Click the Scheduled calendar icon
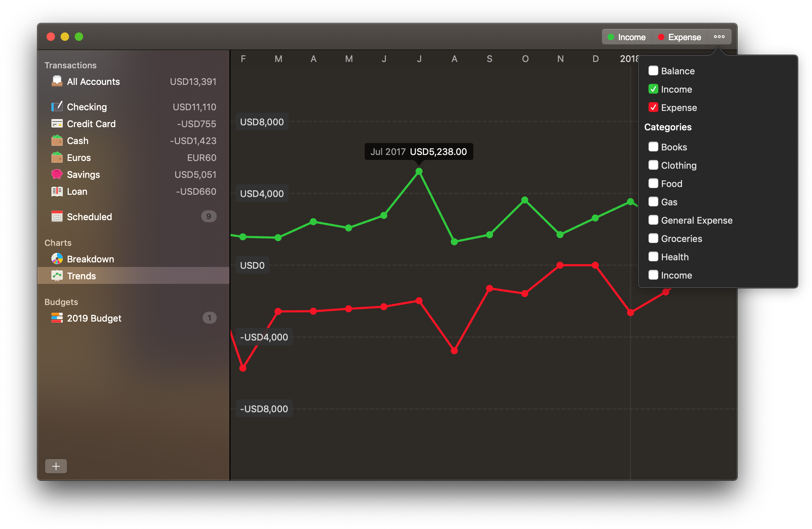 pos(57,216)
